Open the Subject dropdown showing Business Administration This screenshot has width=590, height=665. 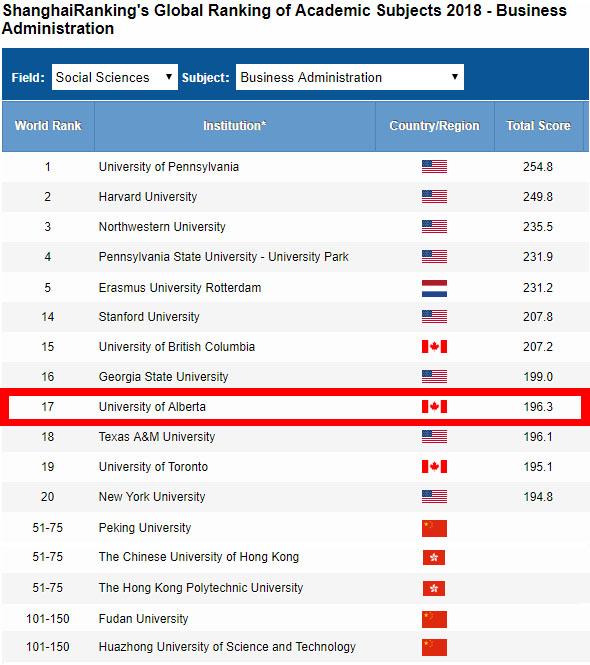[x=350, y=77]
